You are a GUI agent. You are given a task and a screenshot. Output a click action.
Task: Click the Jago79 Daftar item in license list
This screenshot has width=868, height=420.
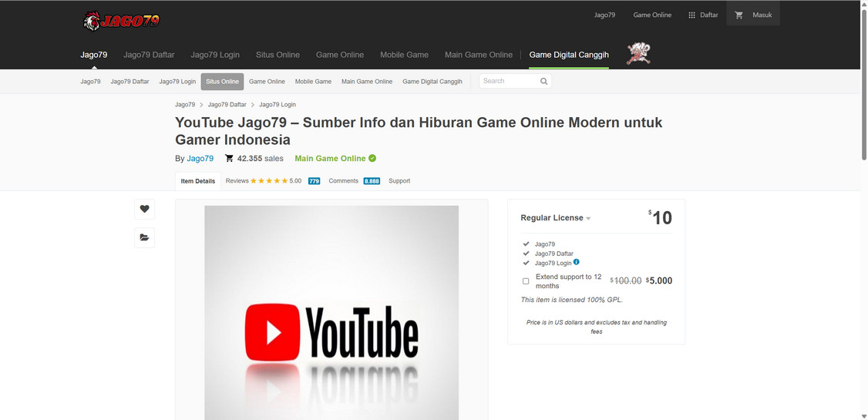pos(554,254)
